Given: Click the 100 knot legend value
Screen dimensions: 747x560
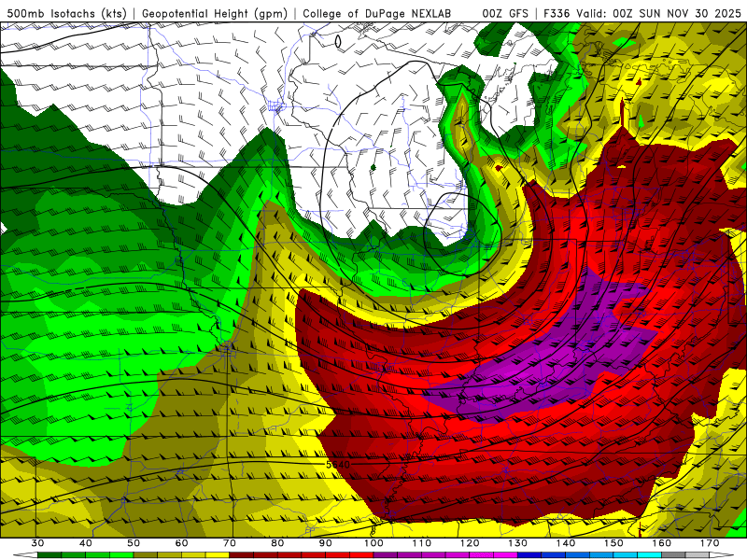Looking at the screenshot, I should pyautogui.click(x=373, y=543).
